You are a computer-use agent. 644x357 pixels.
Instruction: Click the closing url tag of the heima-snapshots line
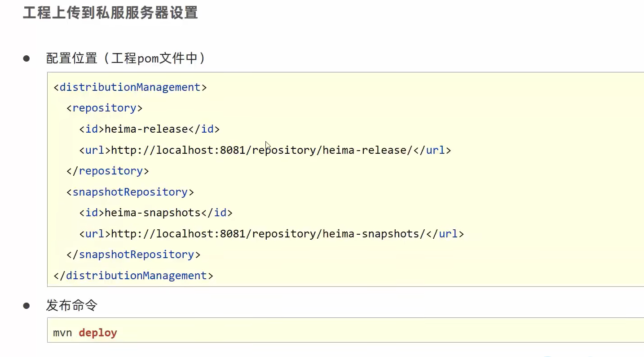pos(445,234)
